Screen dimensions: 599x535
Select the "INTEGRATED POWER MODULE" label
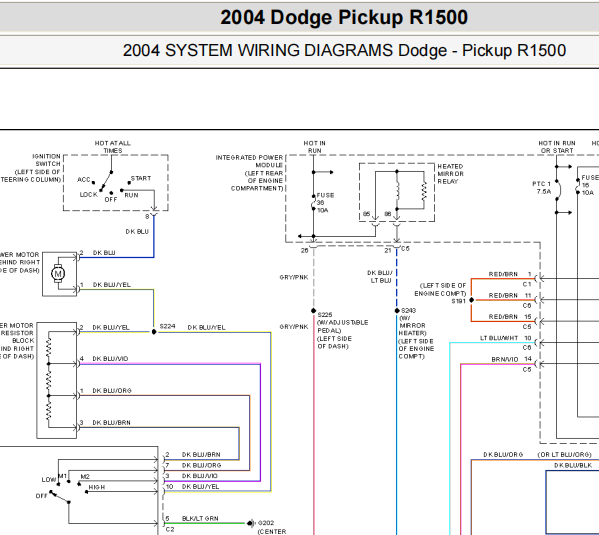coord(249,161)
